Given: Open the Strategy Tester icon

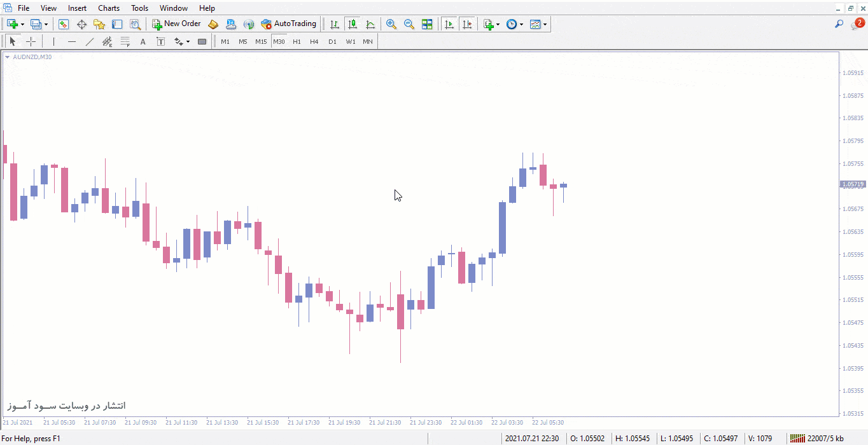Looking at the screenshot, I should [x=134, y=24].
